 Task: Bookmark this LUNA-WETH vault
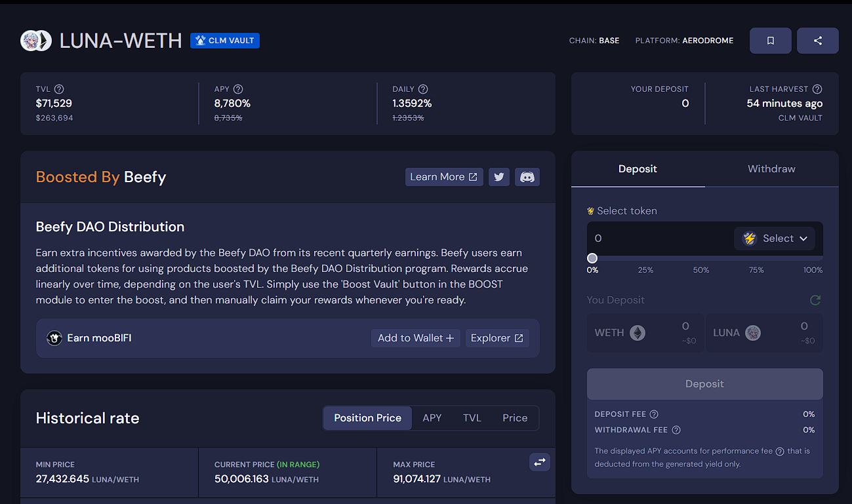770,41
